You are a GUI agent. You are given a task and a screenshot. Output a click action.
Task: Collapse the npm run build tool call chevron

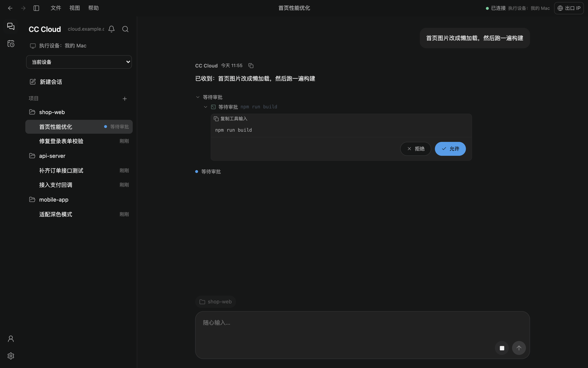206,107
